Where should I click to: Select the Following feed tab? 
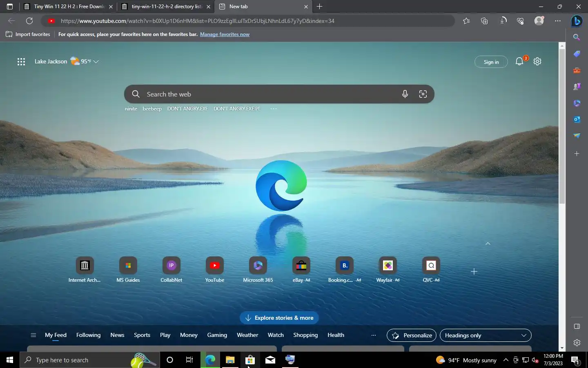(88, 335)
